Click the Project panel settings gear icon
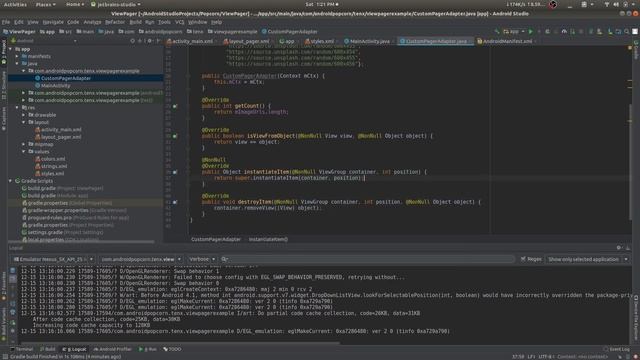The width and height of the screenshot is (640, 360). (149, 41)
